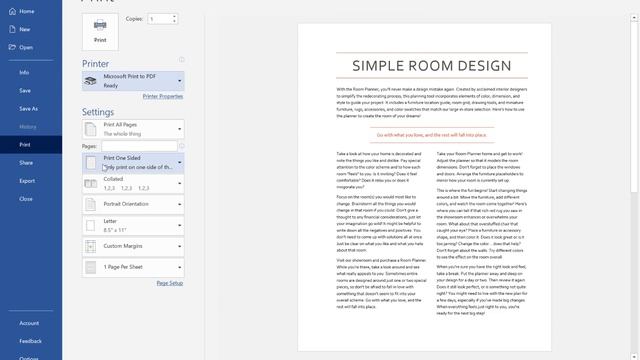Click the printer device icon in printer selector
The width and height of the screenshot is (640, 360).
click(90, 81)
